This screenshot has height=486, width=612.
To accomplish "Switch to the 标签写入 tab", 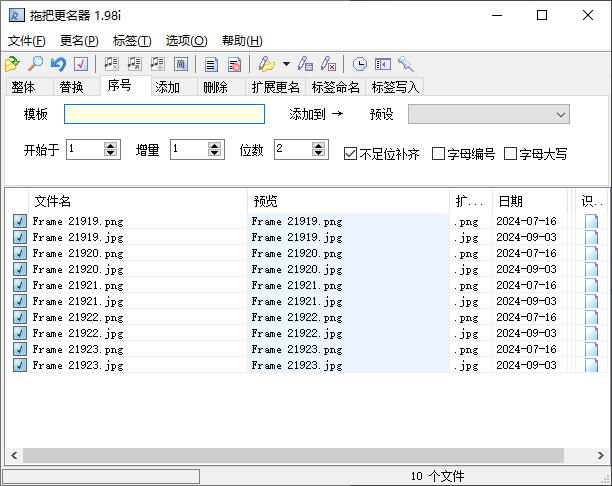I will coord(395,87).
